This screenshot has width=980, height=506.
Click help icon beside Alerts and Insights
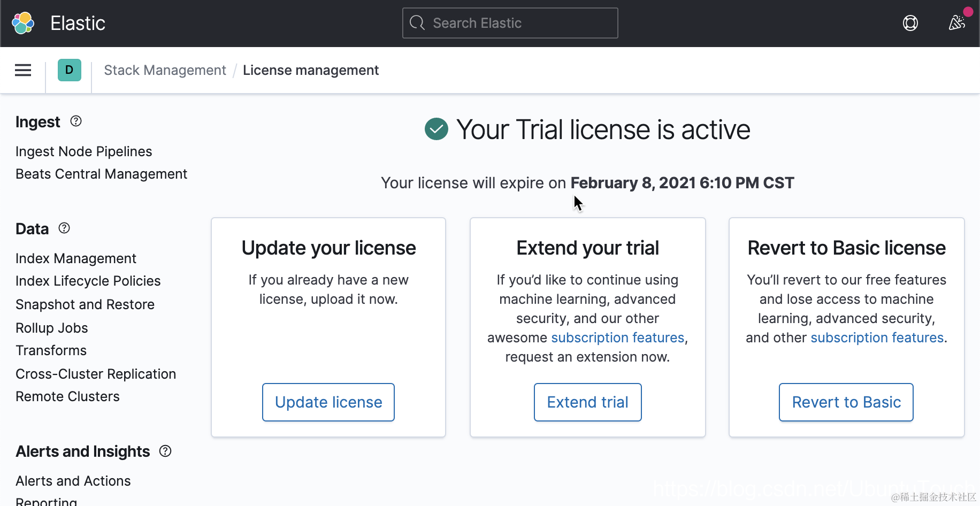point(165,451)
